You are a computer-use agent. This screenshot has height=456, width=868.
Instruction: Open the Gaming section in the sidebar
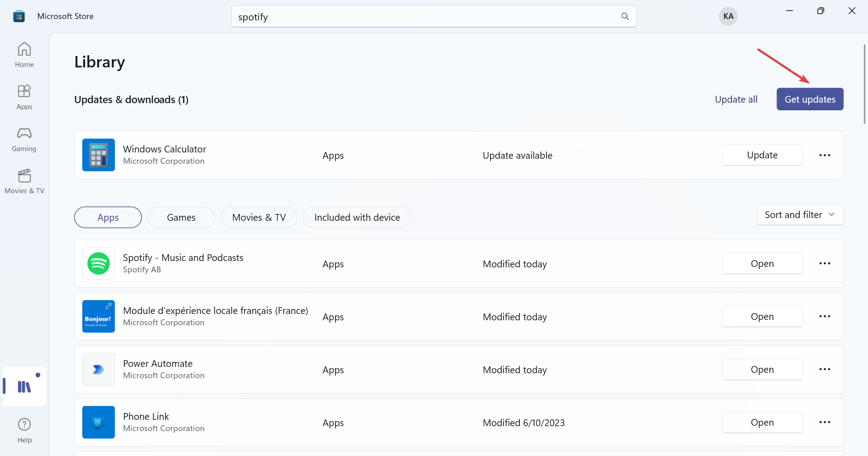tap(24, 138)
